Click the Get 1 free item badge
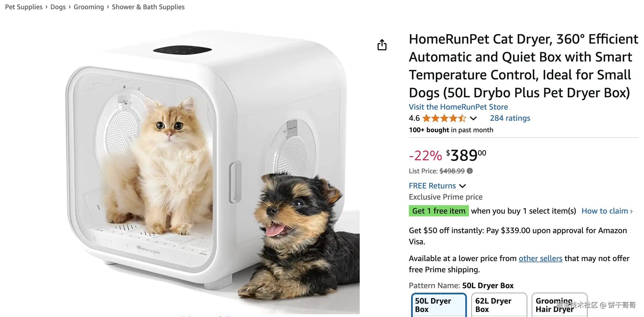Screen dimensions: 644x317 click(x=439, y=211)
